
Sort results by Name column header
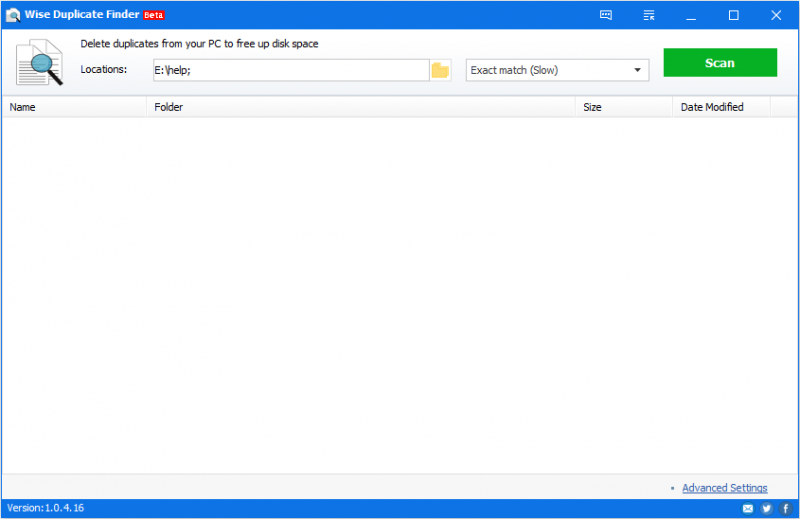pyautogui.click(x=74, y=107)
